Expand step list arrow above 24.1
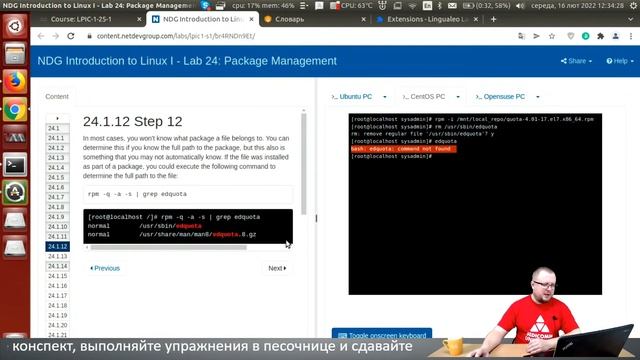The image size is (640, 360). (58, 118)
